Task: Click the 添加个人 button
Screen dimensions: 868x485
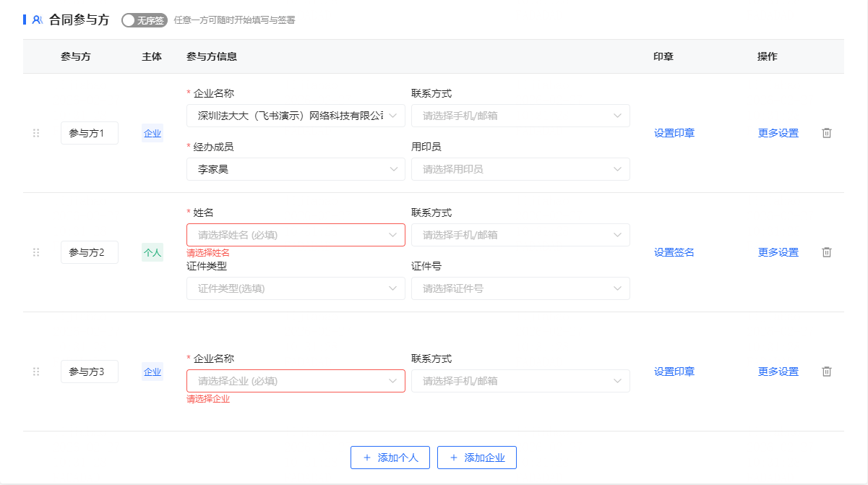Action: (390, 458)
